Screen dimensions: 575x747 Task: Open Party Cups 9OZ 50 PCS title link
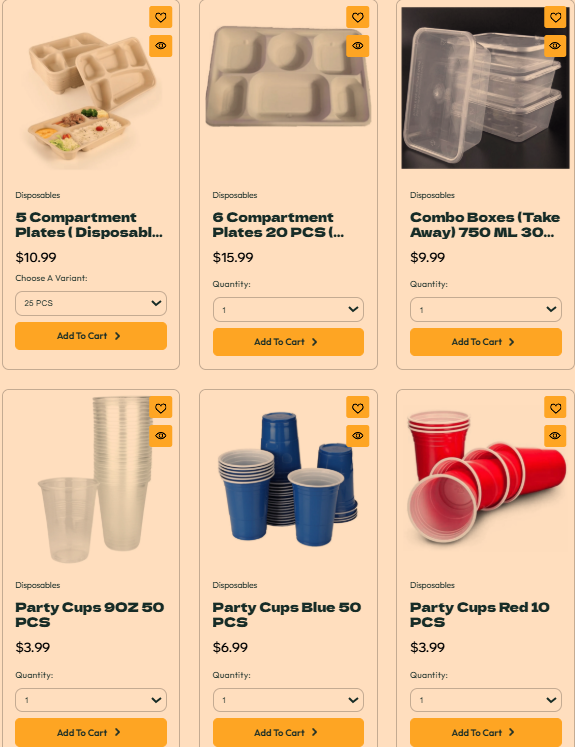tap(90, 615)
